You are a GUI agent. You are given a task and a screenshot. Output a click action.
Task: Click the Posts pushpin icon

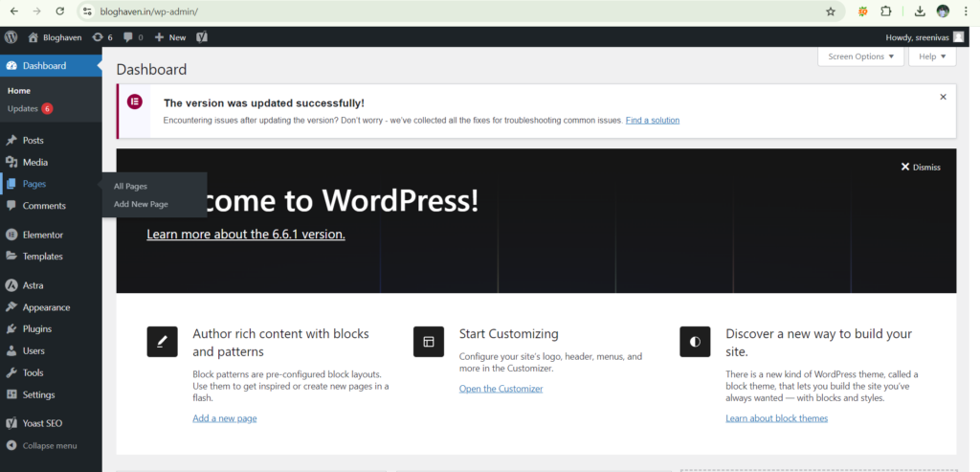11,140
